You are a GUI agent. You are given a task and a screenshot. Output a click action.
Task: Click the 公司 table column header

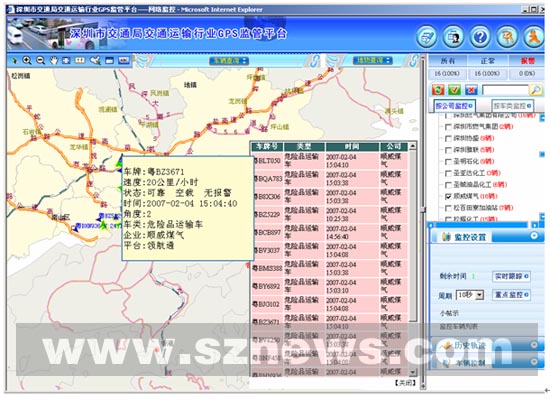394,146
